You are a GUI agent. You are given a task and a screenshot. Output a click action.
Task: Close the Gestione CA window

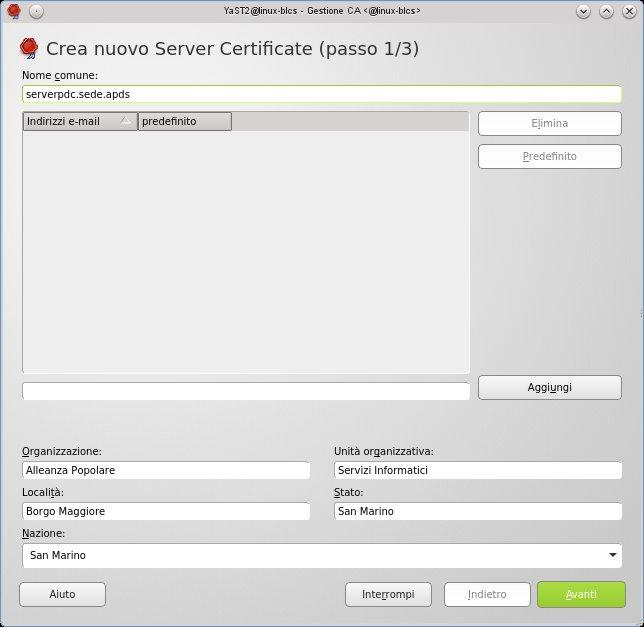(629, 11)
